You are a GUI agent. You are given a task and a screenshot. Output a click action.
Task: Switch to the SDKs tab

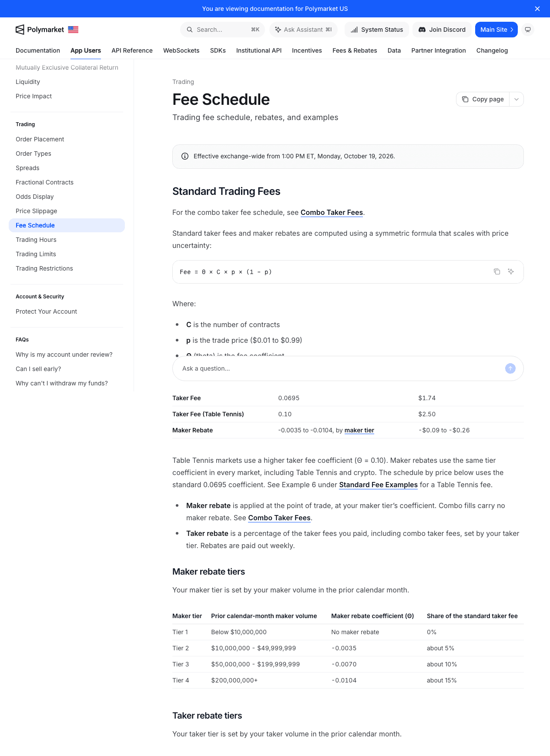pos(218,50)
